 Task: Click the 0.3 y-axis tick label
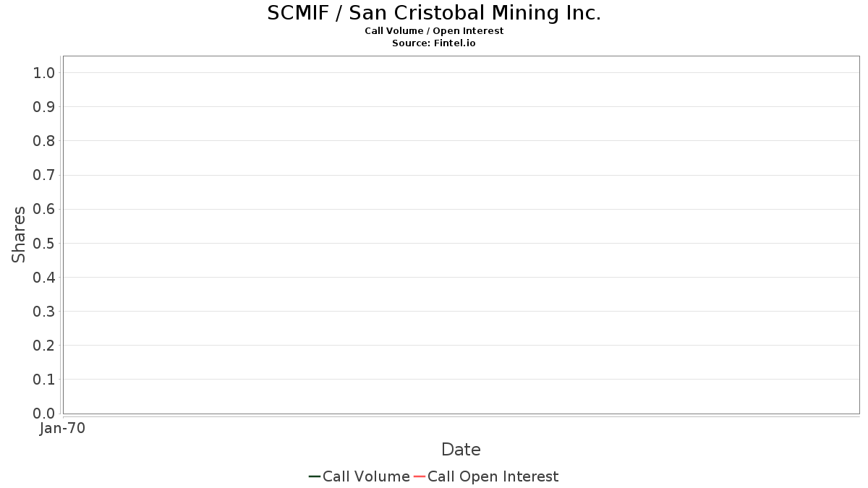tap(44, 312)
